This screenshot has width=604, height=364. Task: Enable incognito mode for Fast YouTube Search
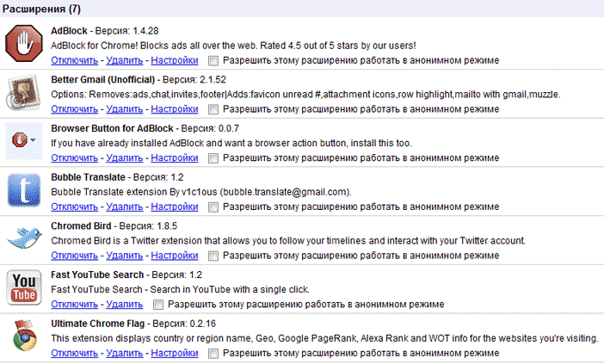(x=158, y=305)
